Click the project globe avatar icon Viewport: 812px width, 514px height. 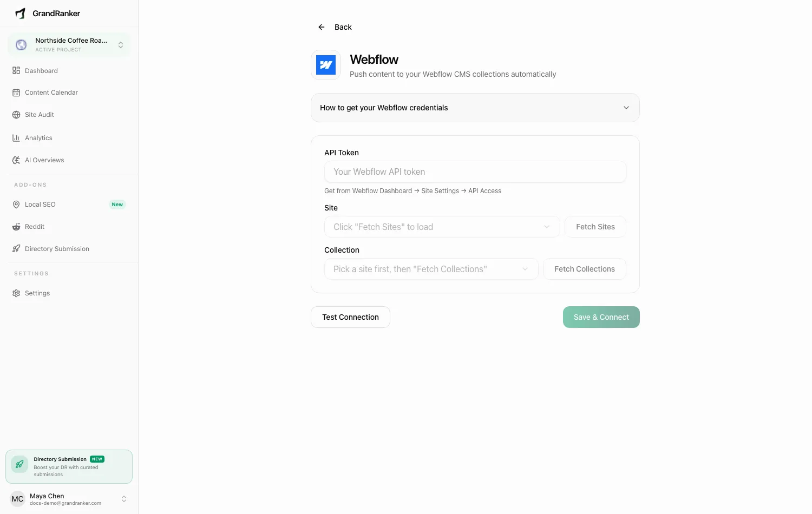[21, 45]
